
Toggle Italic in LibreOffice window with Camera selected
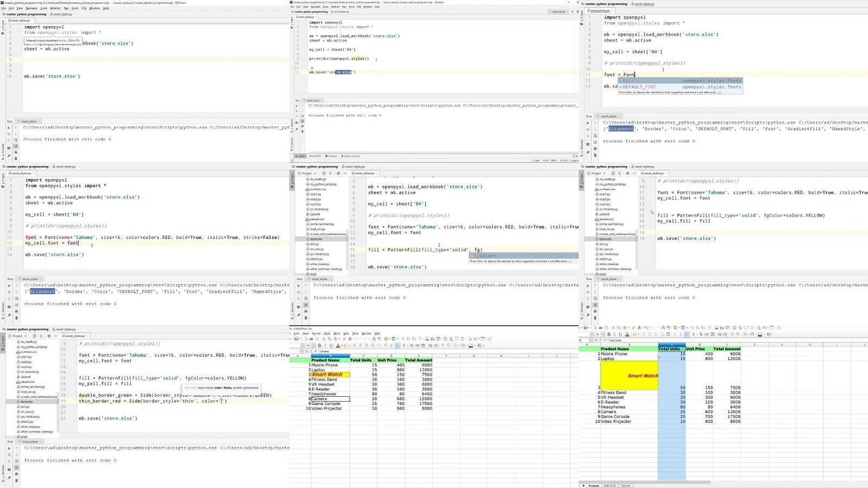325,345
